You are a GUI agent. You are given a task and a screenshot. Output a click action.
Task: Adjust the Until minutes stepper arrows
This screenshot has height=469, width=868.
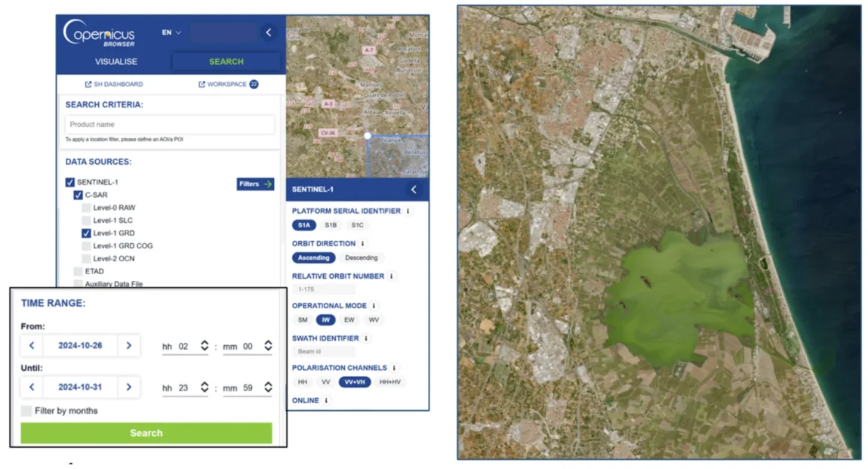coord(268,387)
